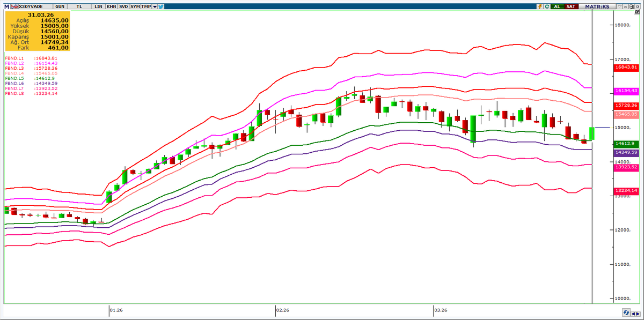Click the Kapanış value 15001,00
This screenshot has width=644, height=320.
(x=55, y=36)
